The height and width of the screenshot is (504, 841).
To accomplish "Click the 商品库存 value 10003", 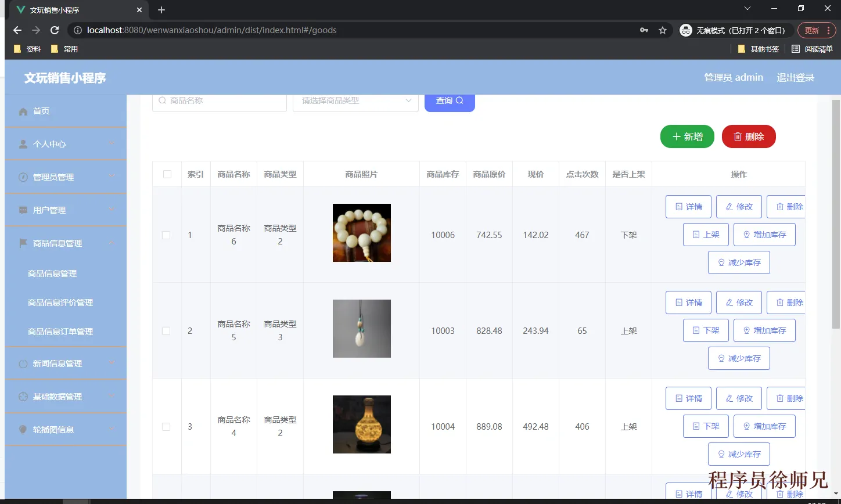I will [443, 331].
